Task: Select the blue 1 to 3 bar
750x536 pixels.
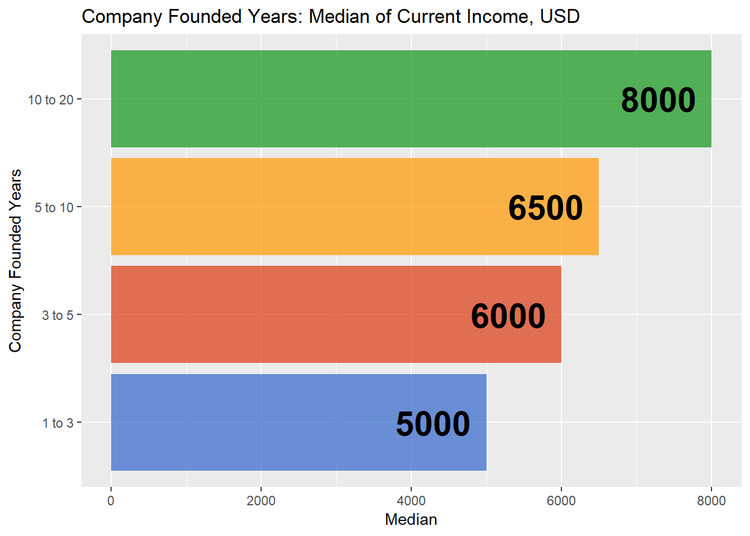Action: (250, 422)
